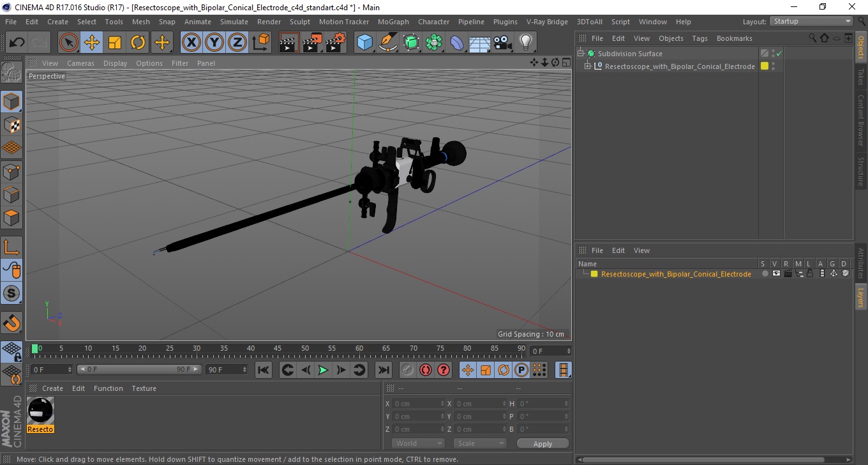Click the Apply button
868x465 pixels.
pyautogui.click(x=542, y=444)
